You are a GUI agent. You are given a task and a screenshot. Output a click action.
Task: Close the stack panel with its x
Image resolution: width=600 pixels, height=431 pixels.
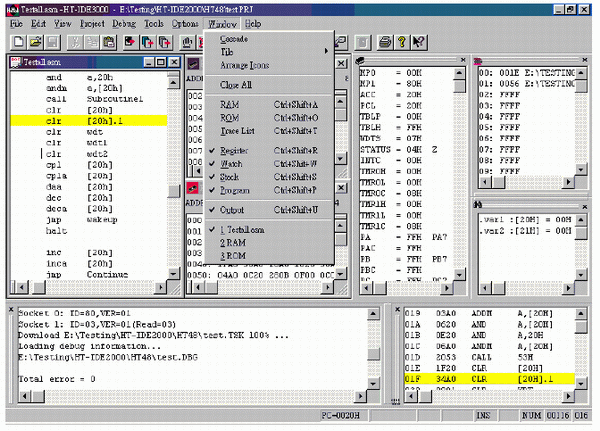point(585,60)
